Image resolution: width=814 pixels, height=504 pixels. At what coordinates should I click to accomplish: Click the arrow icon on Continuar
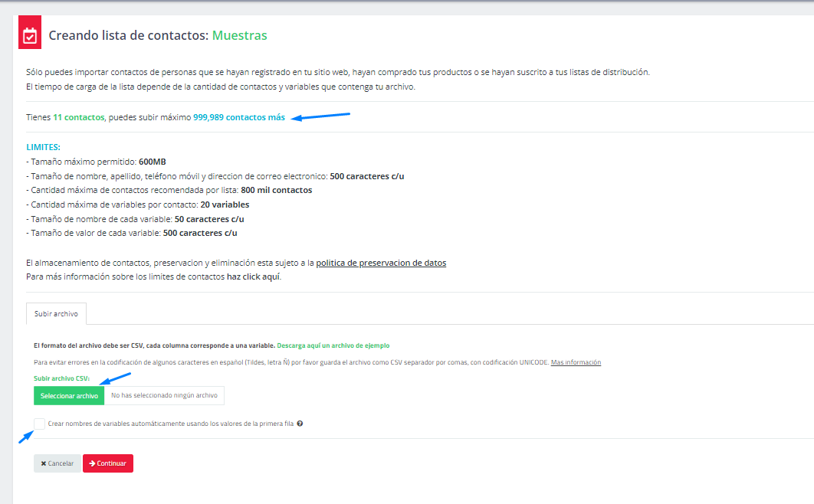coord(92,464)
